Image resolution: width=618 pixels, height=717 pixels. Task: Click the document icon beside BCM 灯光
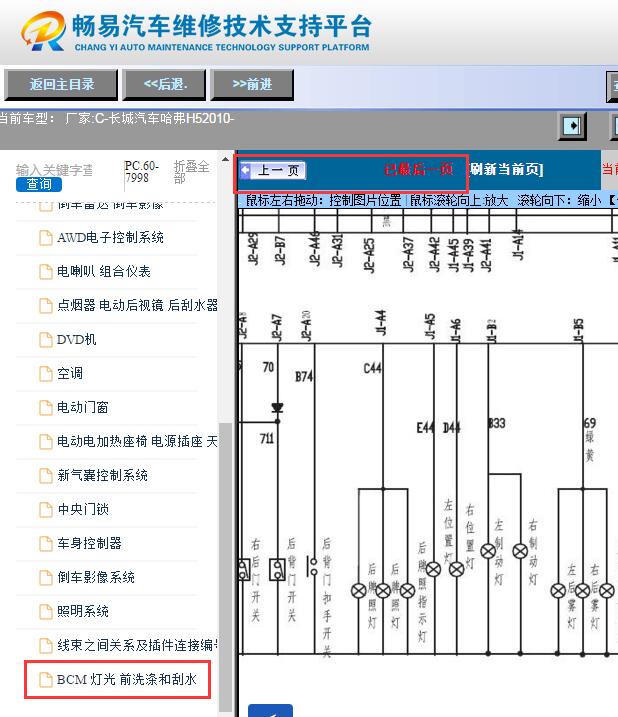46,680
